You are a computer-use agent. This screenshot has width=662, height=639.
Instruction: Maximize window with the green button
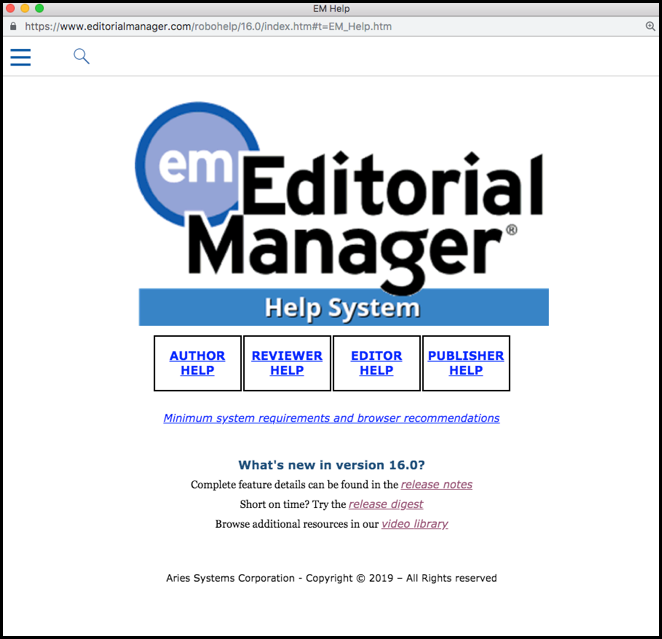(40, 8)
